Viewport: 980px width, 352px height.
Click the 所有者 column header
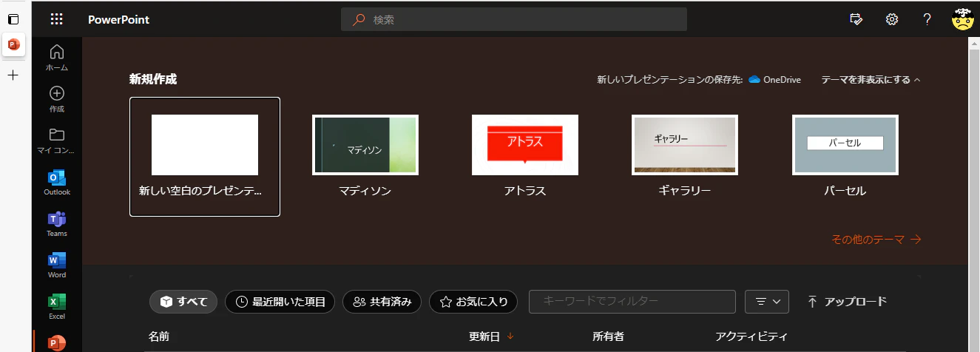click(x=608, y=336)
